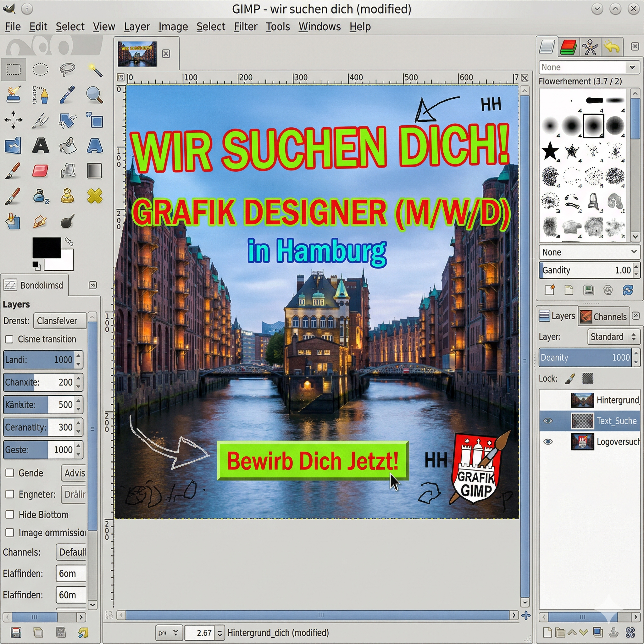Screen dimensions: 644x644
Task: Click the Drälir button
Action: tap(74, 494)
